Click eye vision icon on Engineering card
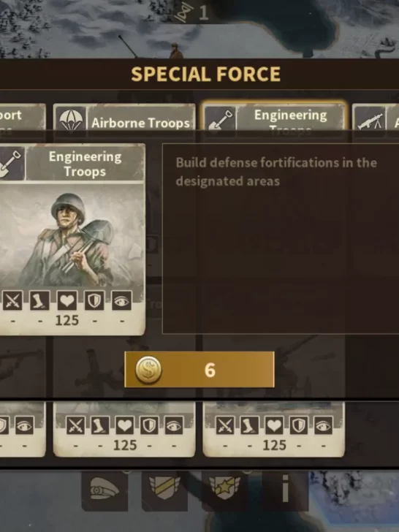 122,300
